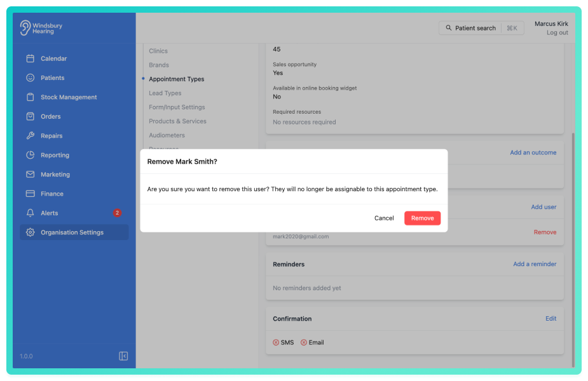The width and height of the screenshot is (588, 381).
Task: Click the ⌘K shortcut hint
Action: pyautogui.click(x=512, y=28)
